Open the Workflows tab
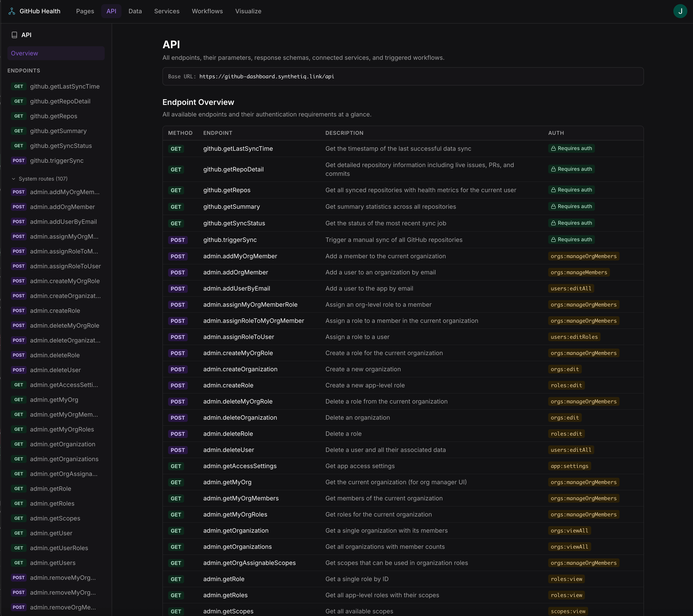Screen dimensions: 693x616 [x=208, y=11]
